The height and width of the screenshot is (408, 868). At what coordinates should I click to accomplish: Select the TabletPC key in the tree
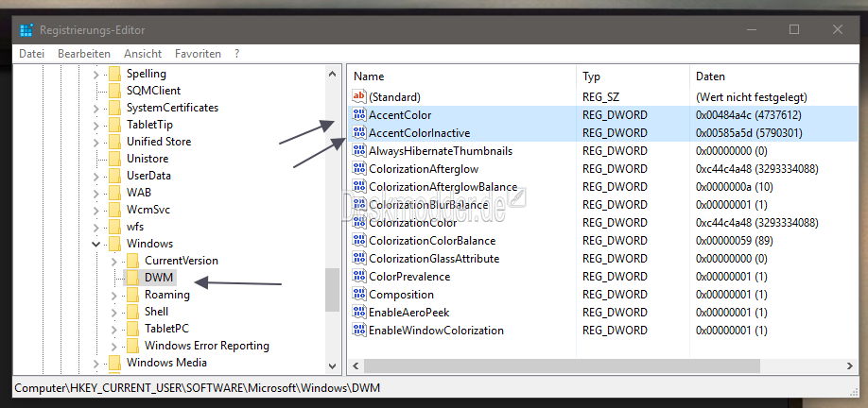[x=166, y=329]
